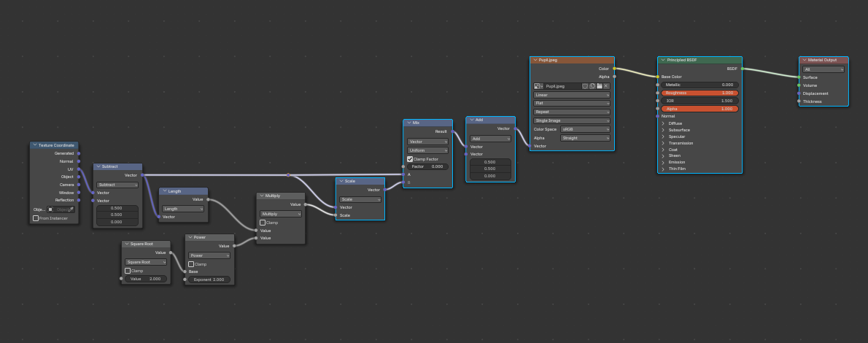Uncheck Clamp Factor on Mix node
This screenshot has height=343, width=868.
click(410, 159)
